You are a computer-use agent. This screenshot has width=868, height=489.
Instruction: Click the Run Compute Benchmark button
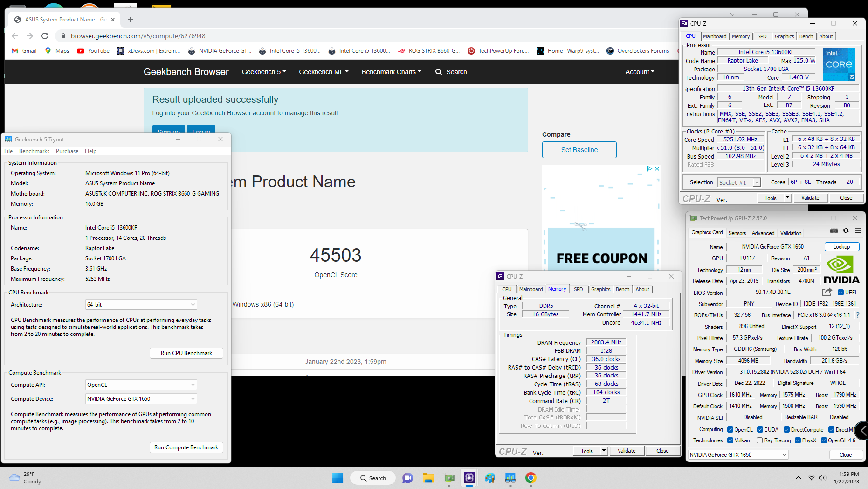(186, 447)
